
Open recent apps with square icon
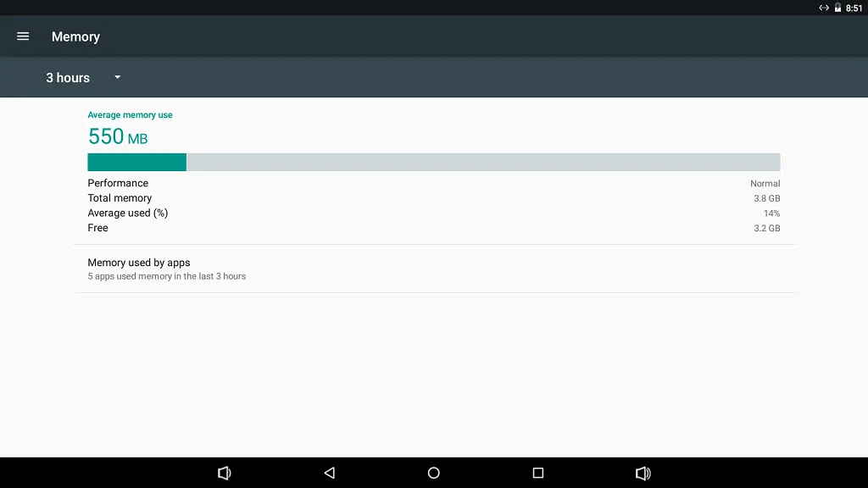(538, 473)
